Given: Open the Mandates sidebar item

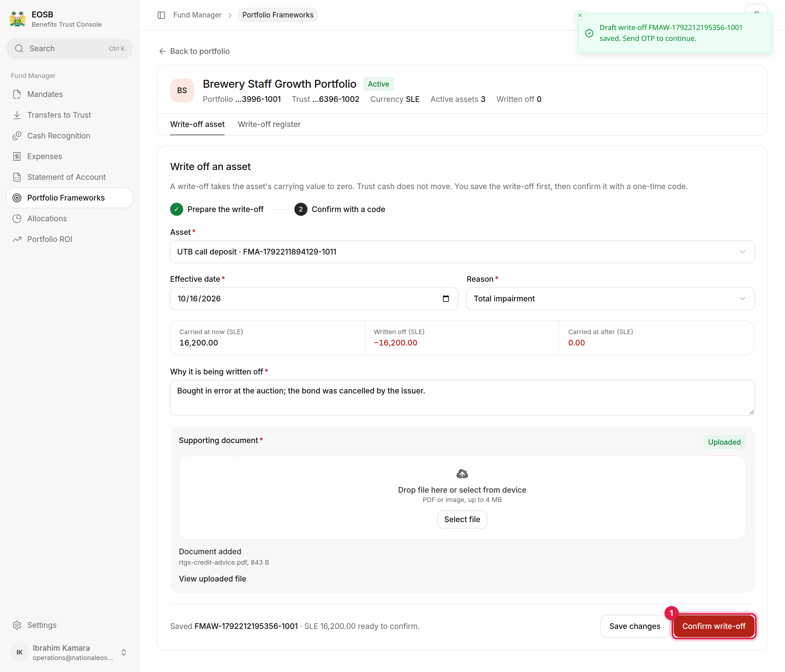Looking at the screenshot, I should click(x=70, y=94).
